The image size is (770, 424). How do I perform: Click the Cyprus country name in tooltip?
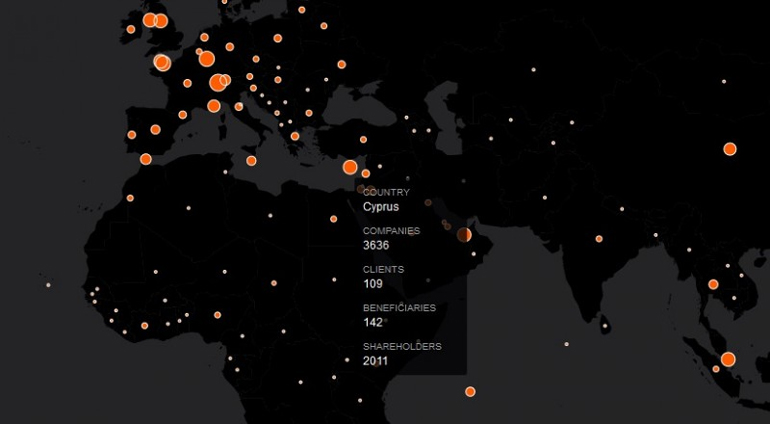(x=380, y=207)
